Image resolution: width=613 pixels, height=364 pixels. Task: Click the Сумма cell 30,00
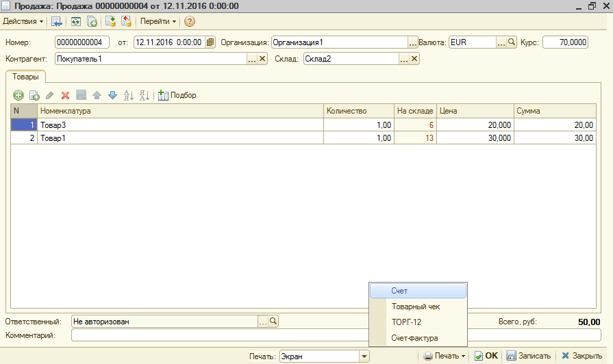(555, 138)
